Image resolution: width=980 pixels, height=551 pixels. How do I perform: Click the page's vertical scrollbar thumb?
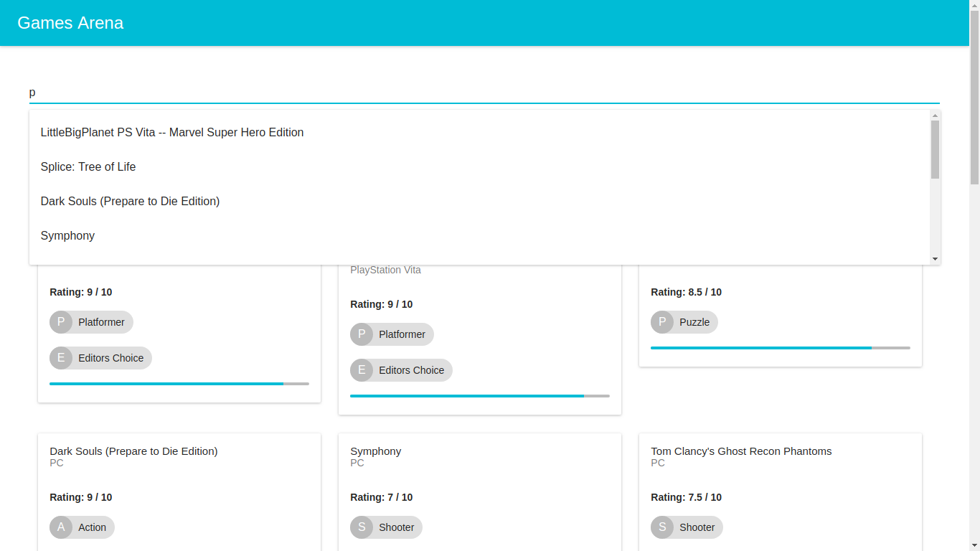click(x=974, y=98)
